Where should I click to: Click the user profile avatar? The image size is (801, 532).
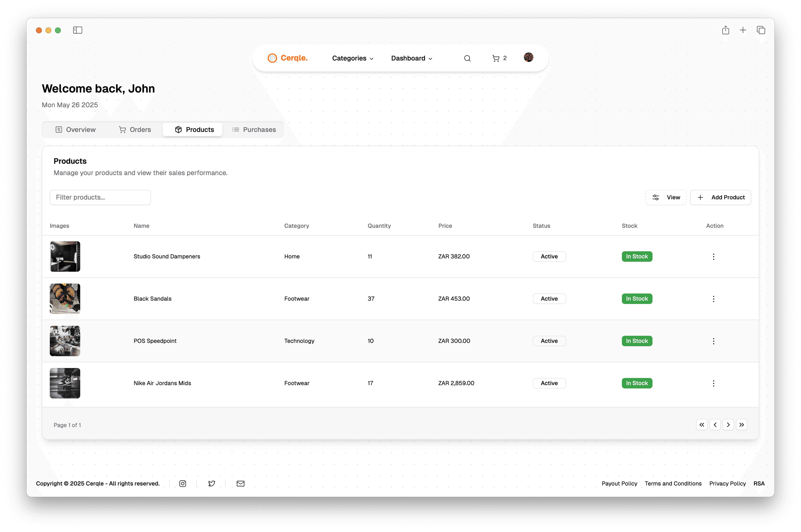click(x=528, y=57)
